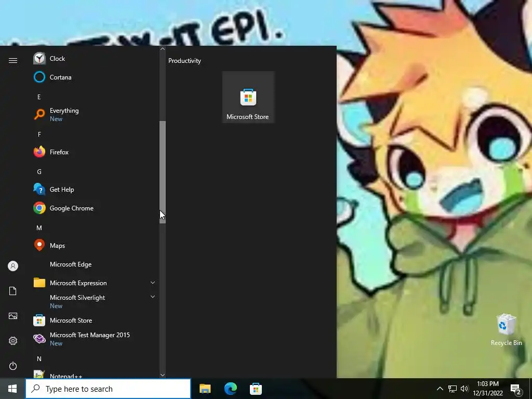The height and width of the screenshot is (399, 532).
Task: Open Recycle Bin on the desktop
Action: [506, 329]
